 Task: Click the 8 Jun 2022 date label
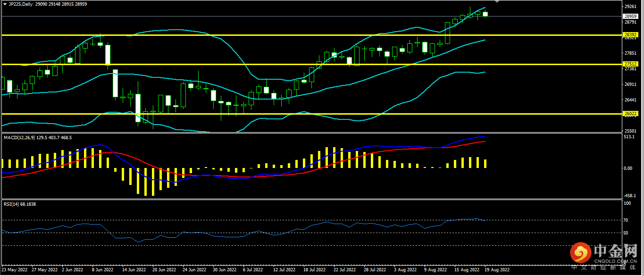tap(102, 270)
